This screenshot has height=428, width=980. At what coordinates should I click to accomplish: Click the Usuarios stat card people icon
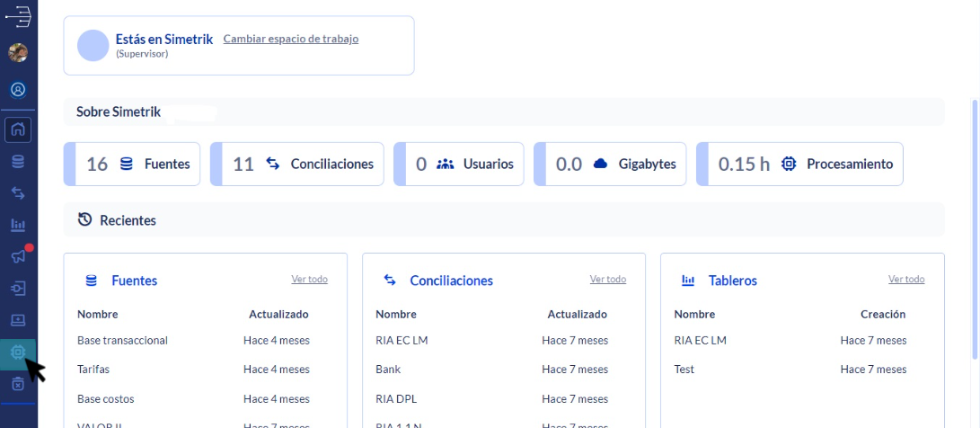click(445, 164)
